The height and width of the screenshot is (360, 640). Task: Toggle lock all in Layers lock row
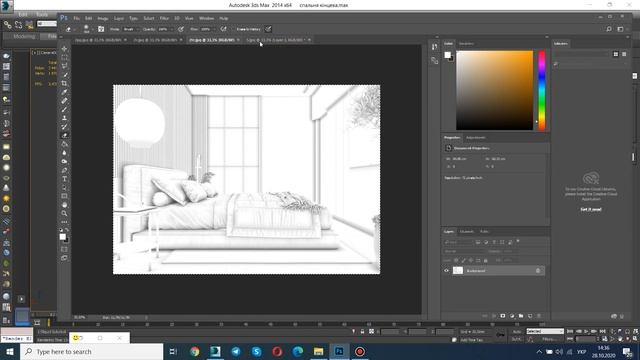[x=486, y=260]
